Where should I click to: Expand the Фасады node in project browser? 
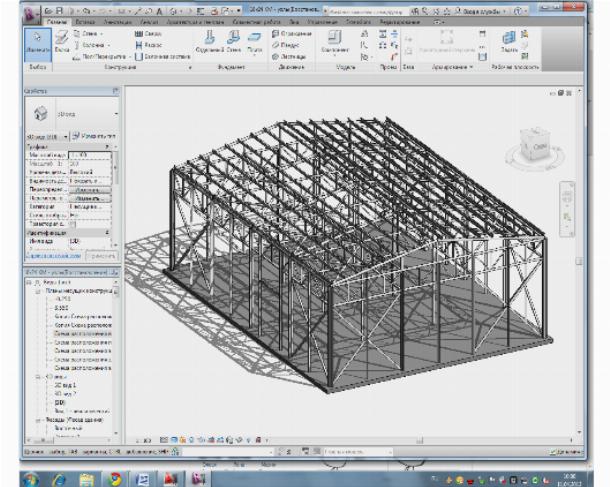pos(36,418)
